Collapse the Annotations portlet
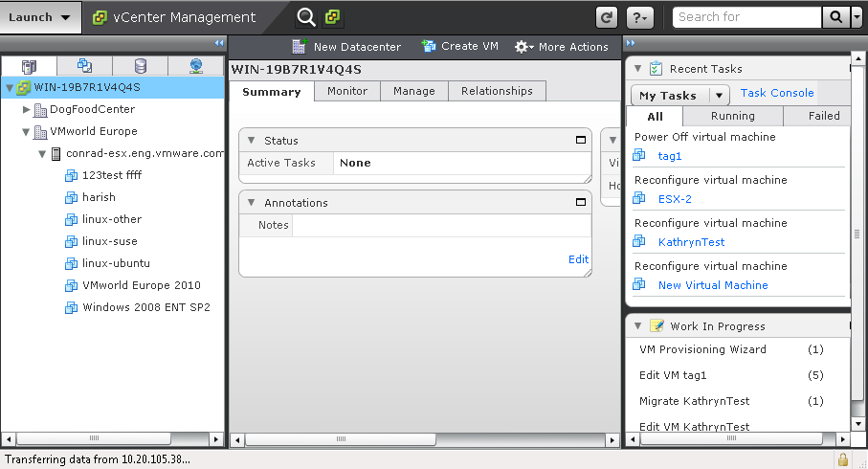Screen dimensions: 868x469 tap(252, 203)
